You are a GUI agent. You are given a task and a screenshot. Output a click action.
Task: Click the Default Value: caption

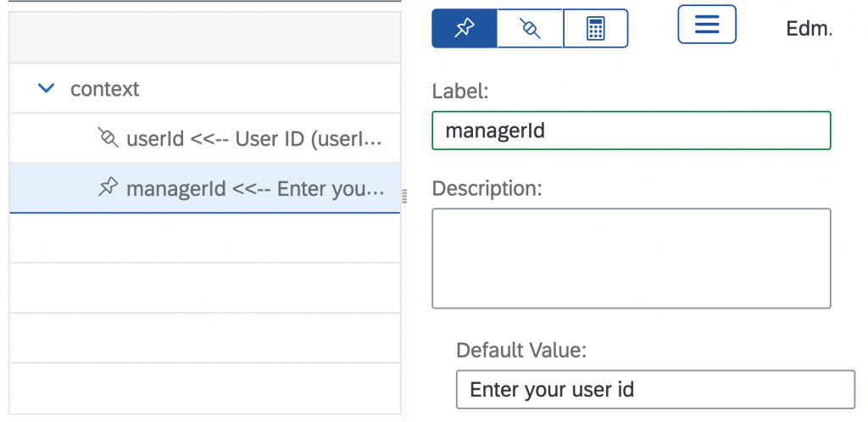pos(521,349)
